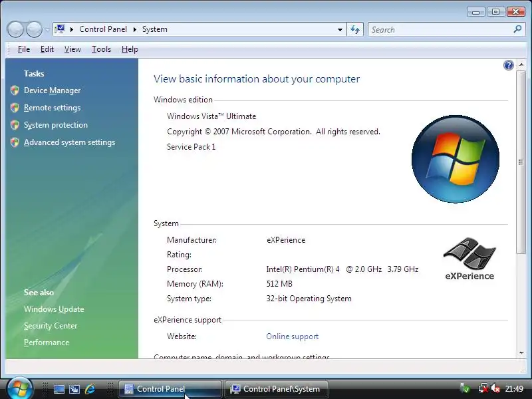The height and width of the screenshot is (399, 532).
Task: Click the computer icon in address bar
Action: 60,29
